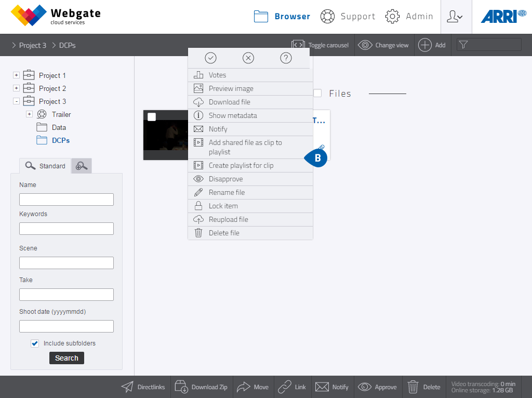
Task: Select Preview image menu entry
Action: [x=250, y=88]
